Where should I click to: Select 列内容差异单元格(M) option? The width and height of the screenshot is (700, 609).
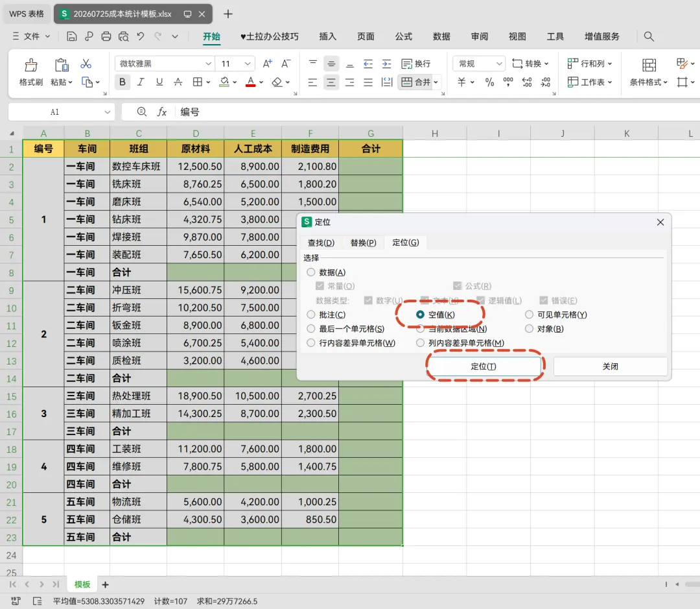point(420,342)
